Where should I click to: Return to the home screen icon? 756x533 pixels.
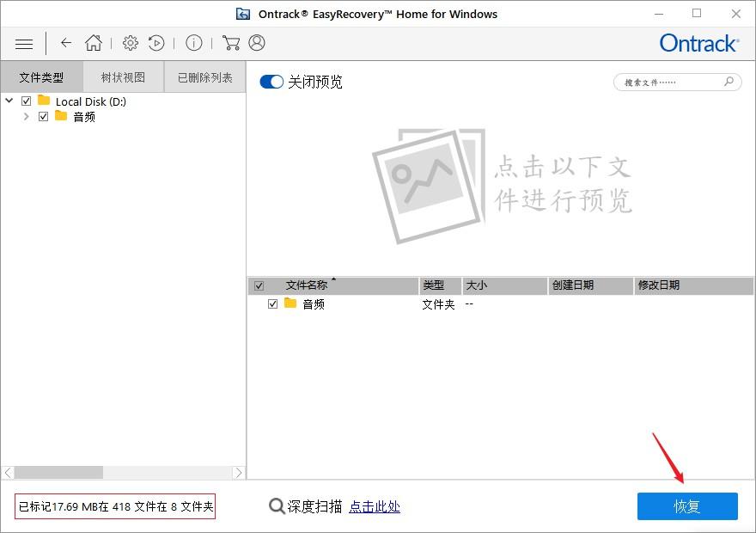[x=94, y=43]
